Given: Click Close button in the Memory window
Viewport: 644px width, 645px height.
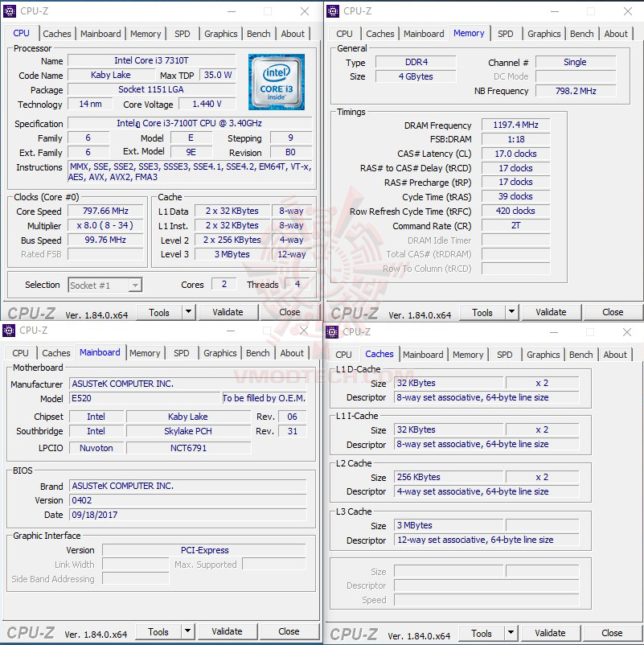Looking at the screenshot, I should [613, 312].
